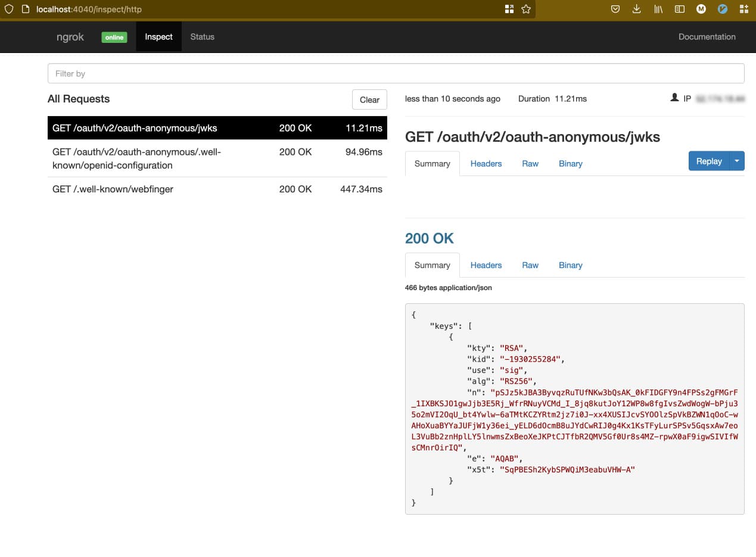
Task: Open the Documentation link
Action: (x=707, y=37)
